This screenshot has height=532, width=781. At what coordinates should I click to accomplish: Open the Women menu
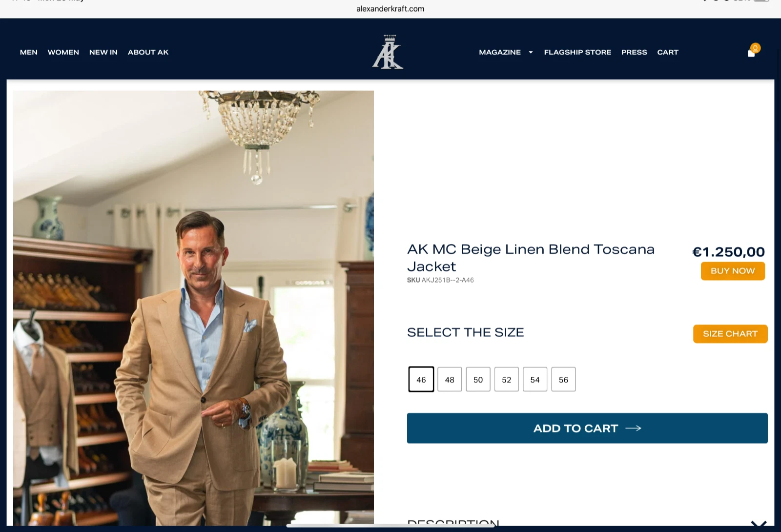(x=63, y=52)
